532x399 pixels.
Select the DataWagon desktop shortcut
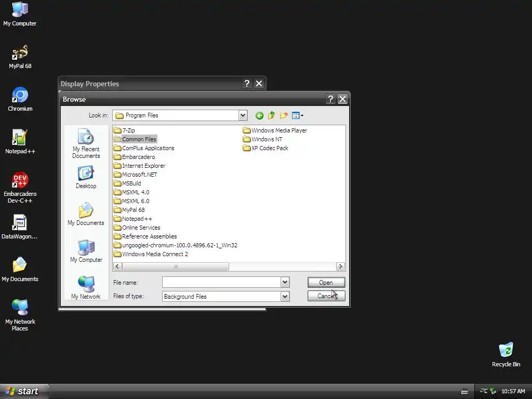tap(20, 227)
